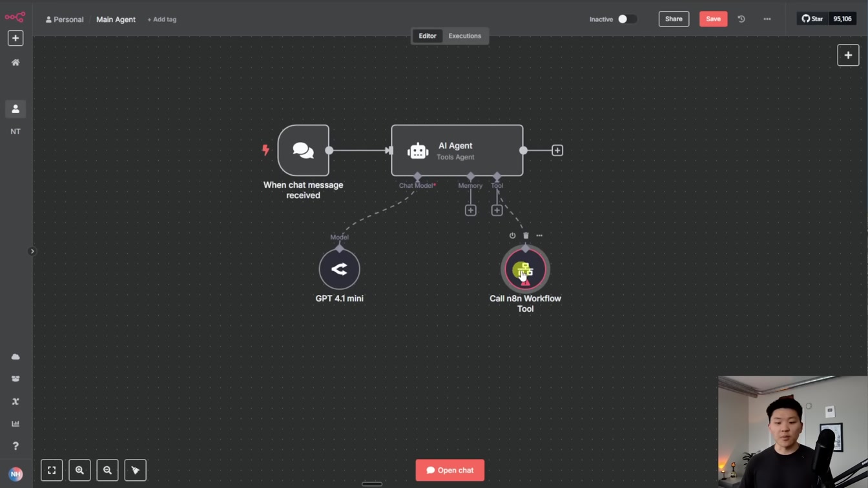Add a new workflow with the sidebar plus button
Screen dimensions: 868x488
coord(15,38)
